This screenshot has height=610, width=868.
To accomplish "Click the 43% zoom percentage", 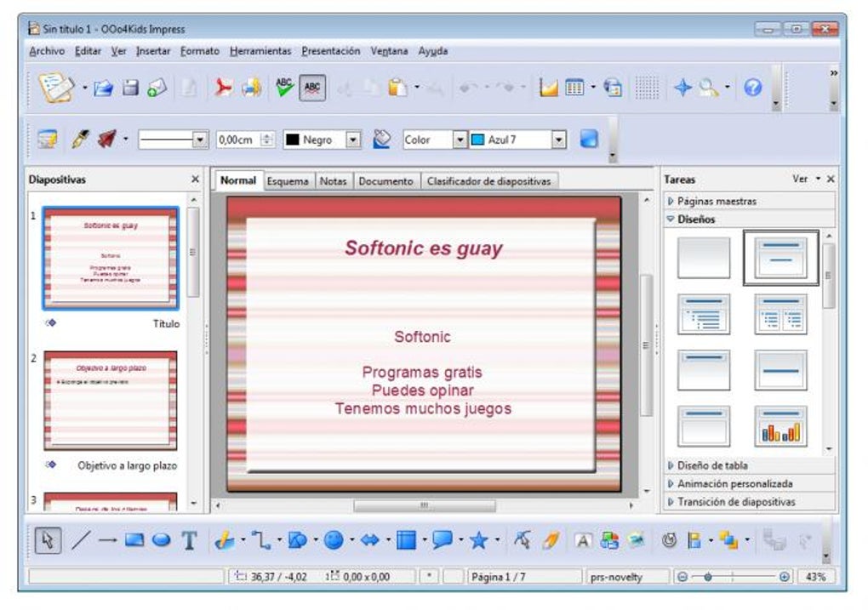I will pos(815,577).
